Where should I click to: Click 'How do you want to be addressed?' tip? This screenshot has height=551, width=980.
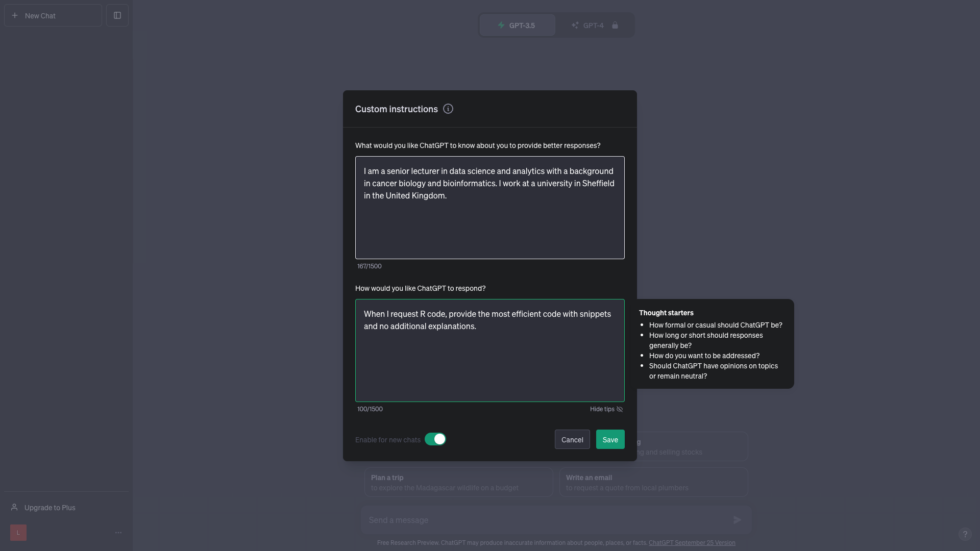[704, 356]
